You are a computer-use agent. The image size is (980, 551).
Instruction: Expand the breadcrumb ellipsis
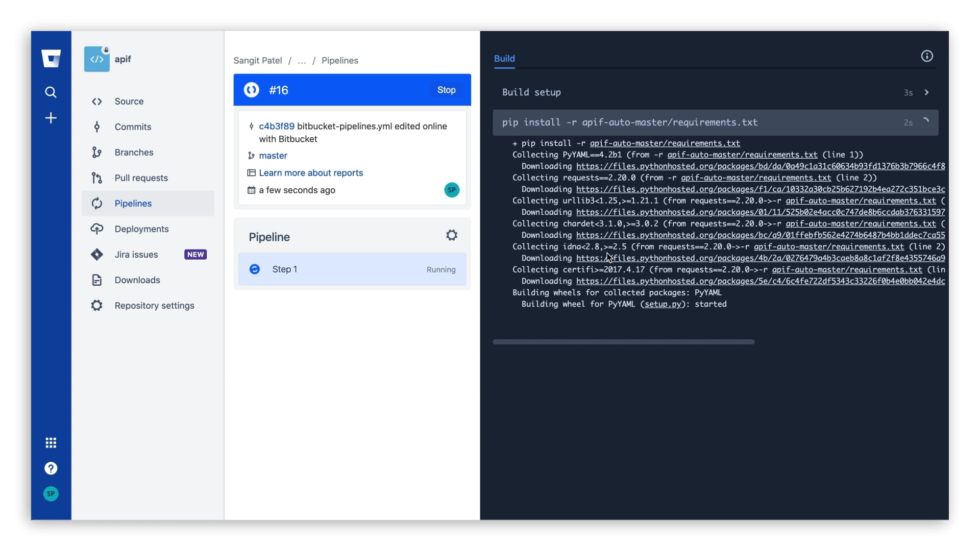tap(302, 61)
